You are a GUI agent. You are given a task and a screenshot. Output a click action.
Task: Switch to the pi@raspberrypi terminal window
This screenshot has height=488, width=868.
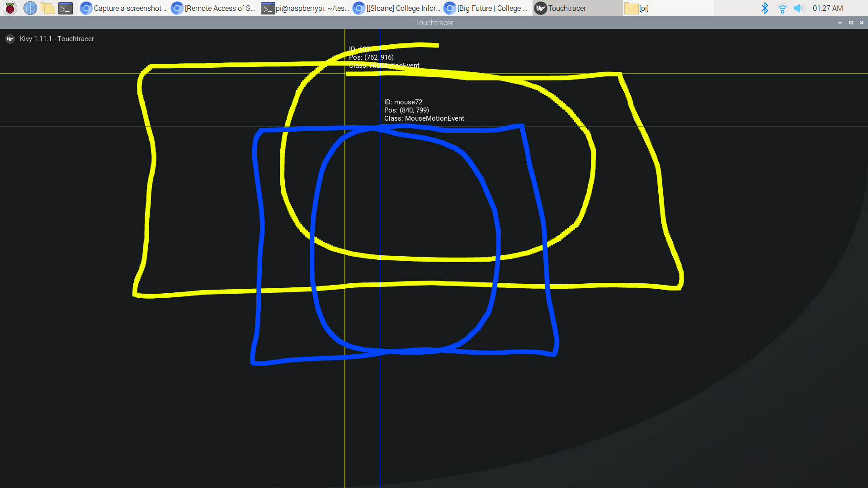(x=305, y=8)
